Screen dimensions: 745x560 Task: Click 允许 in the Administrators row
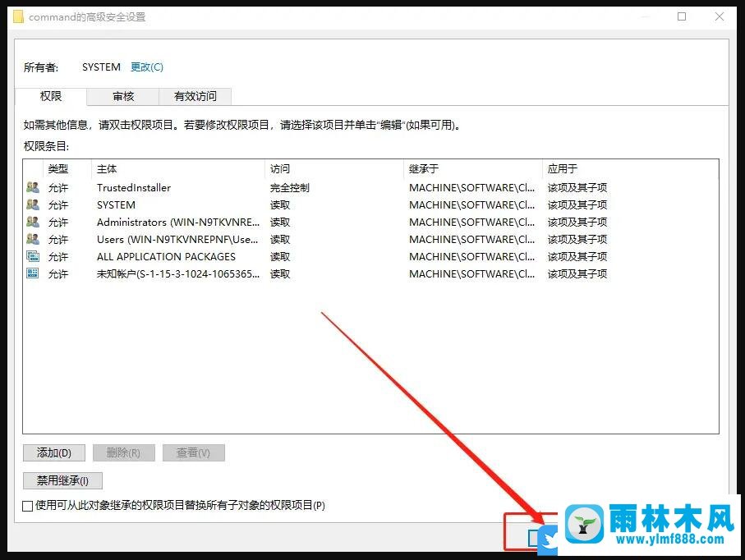point(58,222)
